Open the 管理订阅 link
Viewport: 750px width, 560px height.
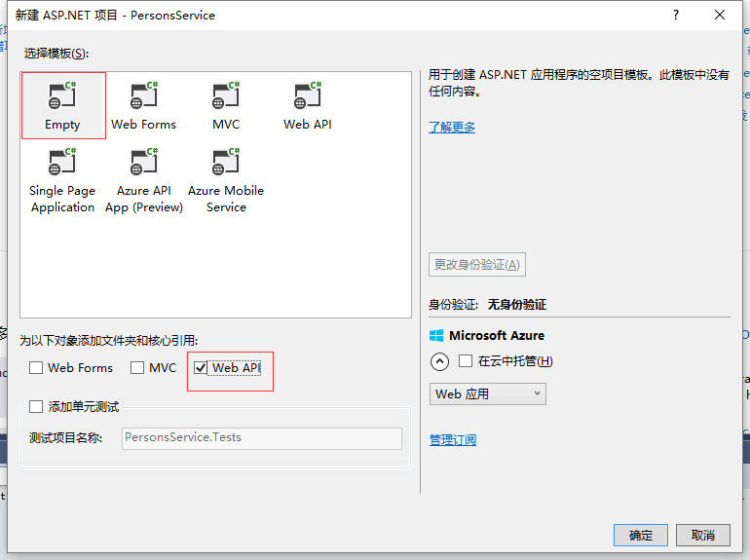click(453, 439)
